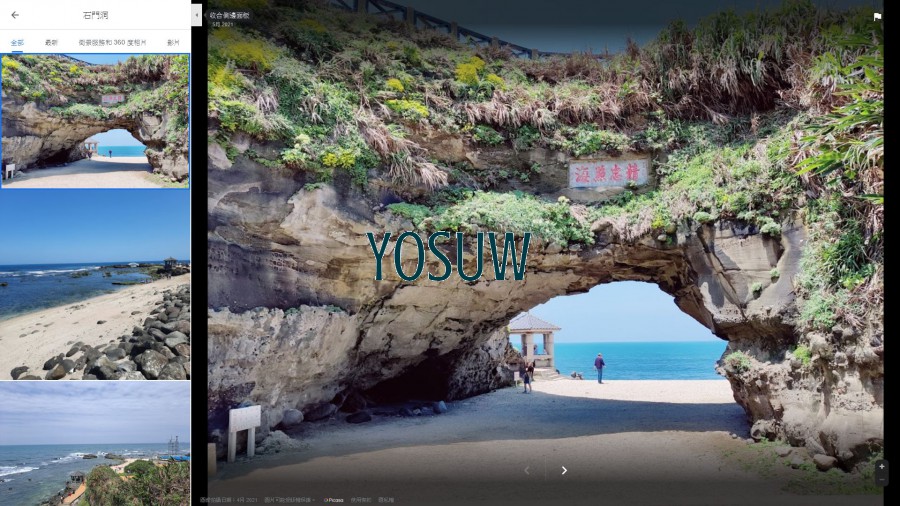Click the back arrow beside 石門洞 title
The image size is (900, 506).
(14, 15)
